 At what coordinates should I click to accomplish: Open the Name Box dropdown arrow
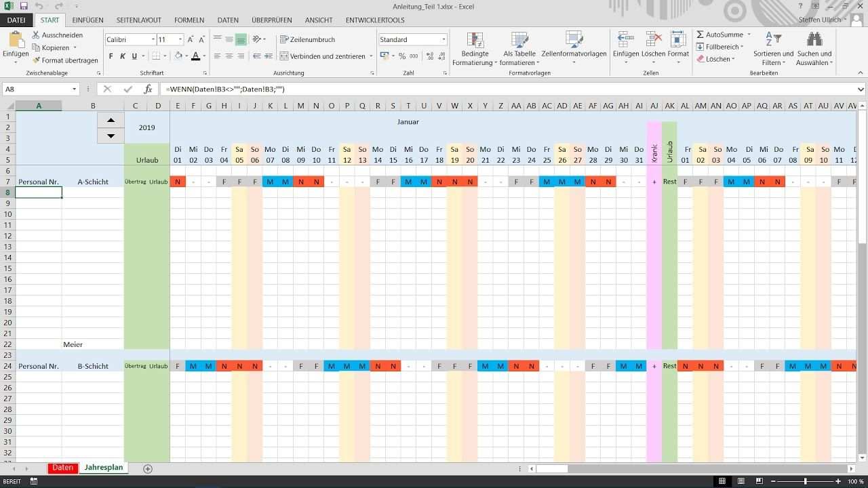point(75,89)
